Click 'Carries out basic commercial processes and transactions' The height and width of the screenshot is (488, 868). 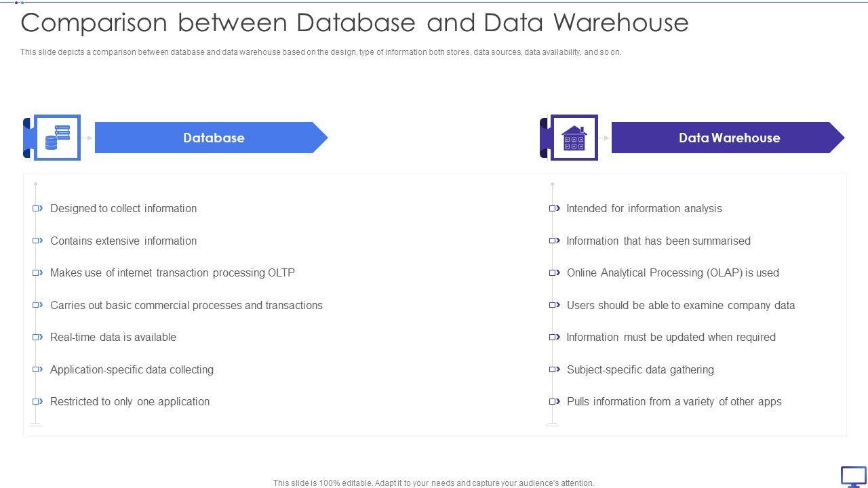[x=186, y=305]
